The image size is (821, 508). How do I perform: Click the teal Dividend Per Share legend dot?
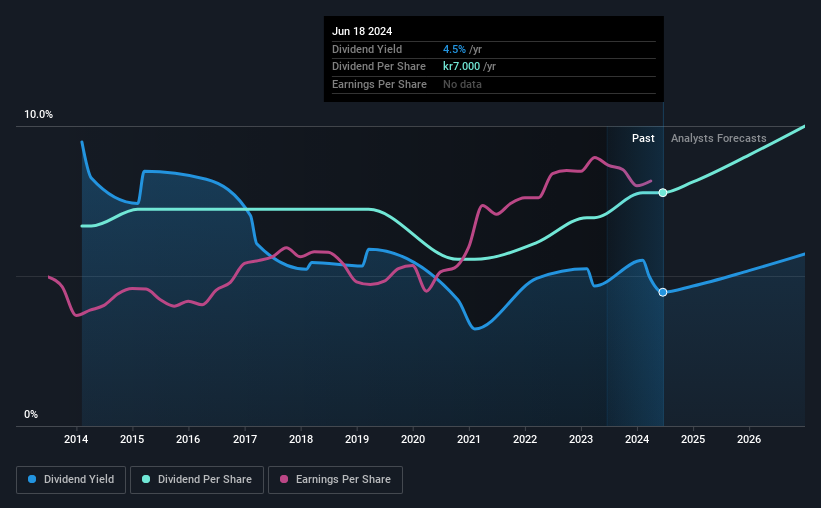146,479
